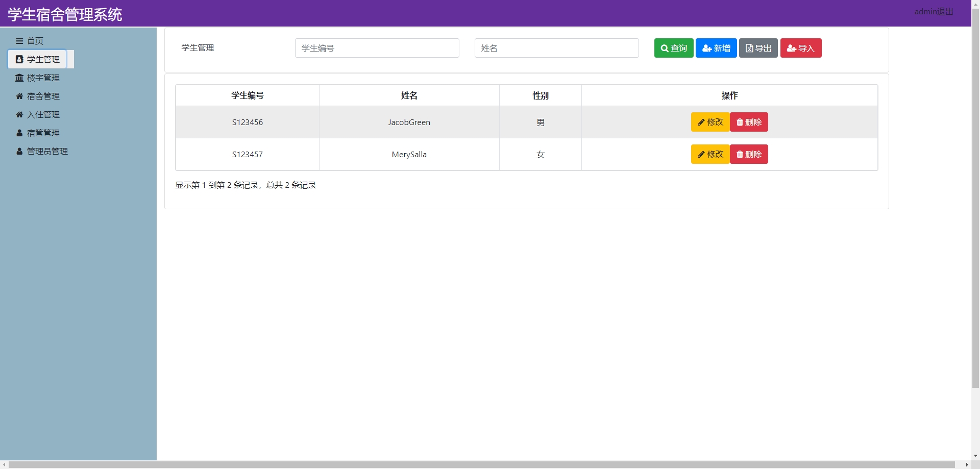980x469 pixels.
Task: Click the 学生管理 panel heading label
Action: point(198,47)
